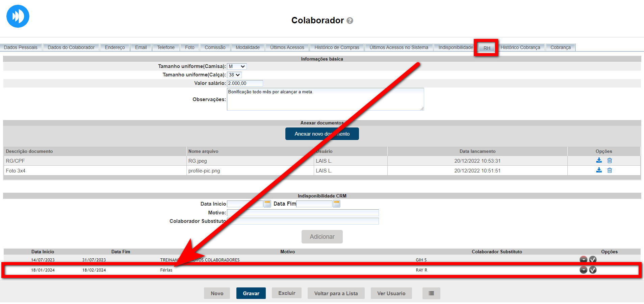This screenshot has width=644, height=304.
Task: Open the Histórico de Compras tab
Action: pos(337,47)
